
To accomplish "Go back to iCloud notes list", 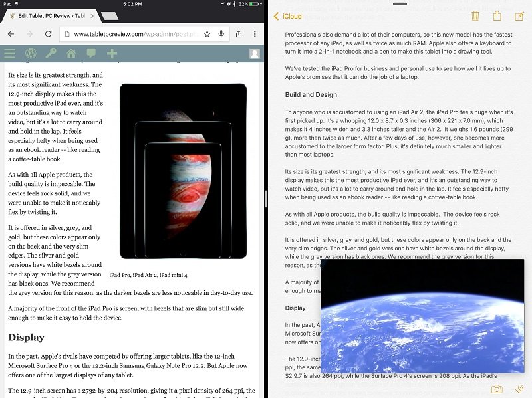I will (x=288, y=16).
